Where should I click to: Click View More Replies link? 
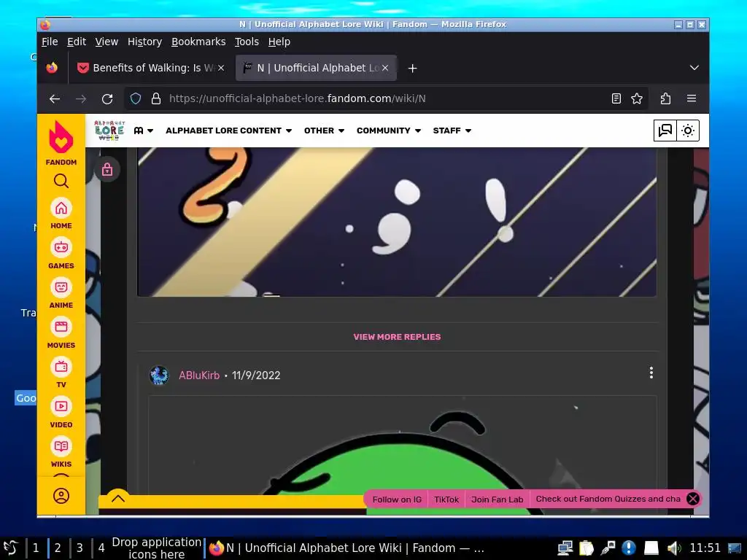click(397, 337)
